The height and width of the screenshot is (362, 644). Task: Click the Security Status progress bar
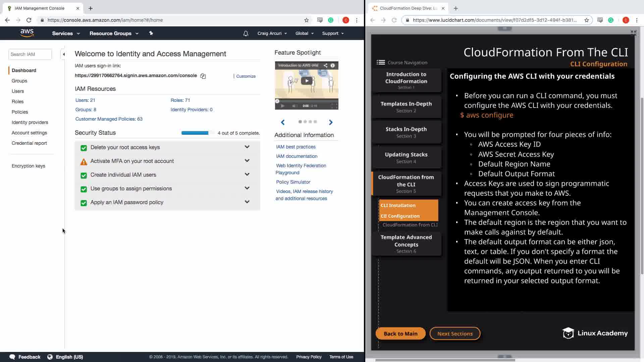(x=197, y=133)
